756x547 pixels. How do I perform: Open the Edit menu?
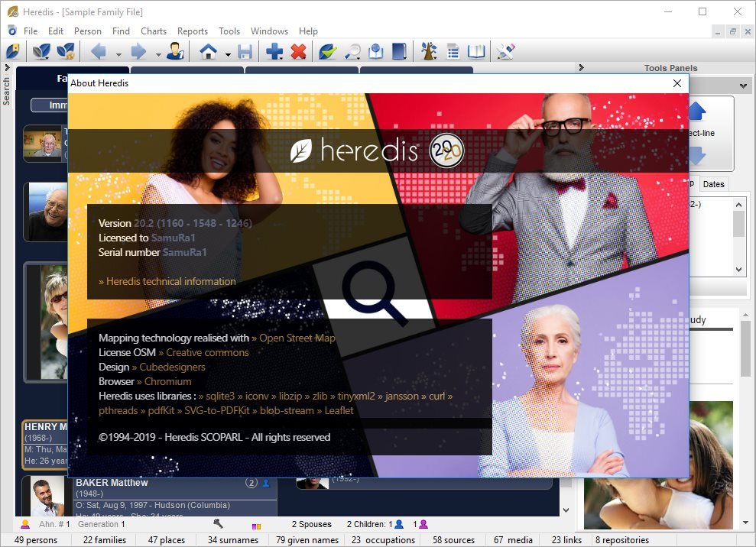pyautogui.click(x=56, y=31)
